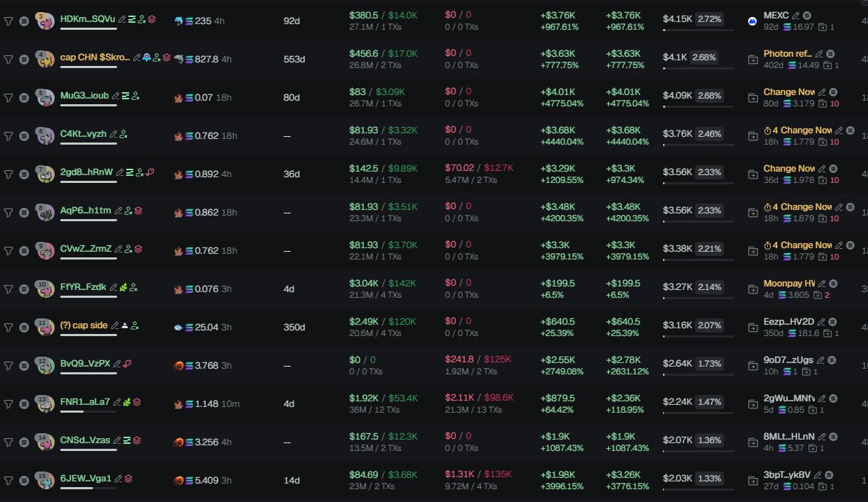Click the green leaf icon beside FfYR...Fzdk

pos(123,287)
